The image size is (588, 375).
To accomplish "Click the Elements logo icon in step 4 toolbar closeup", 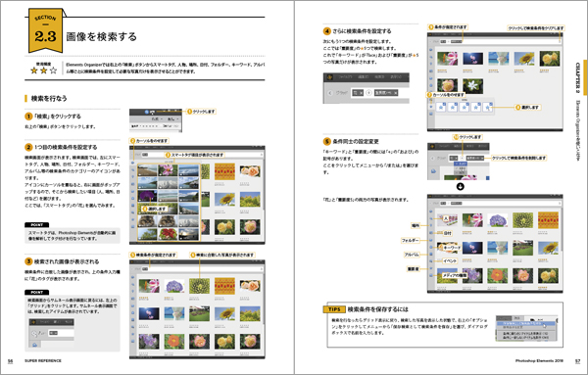I will pyautogui.click(x=330, y=77).
